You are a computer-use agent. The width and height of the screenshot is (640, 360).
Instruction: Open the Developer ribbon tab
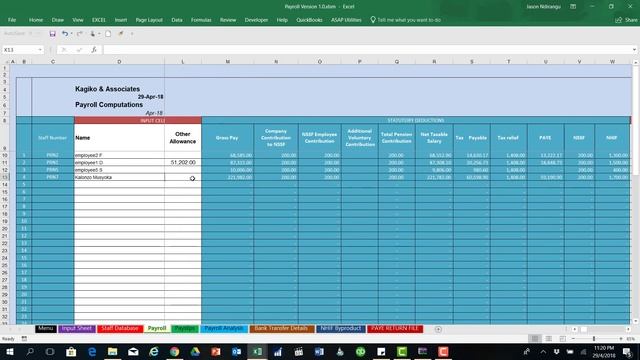pos(256,20)
